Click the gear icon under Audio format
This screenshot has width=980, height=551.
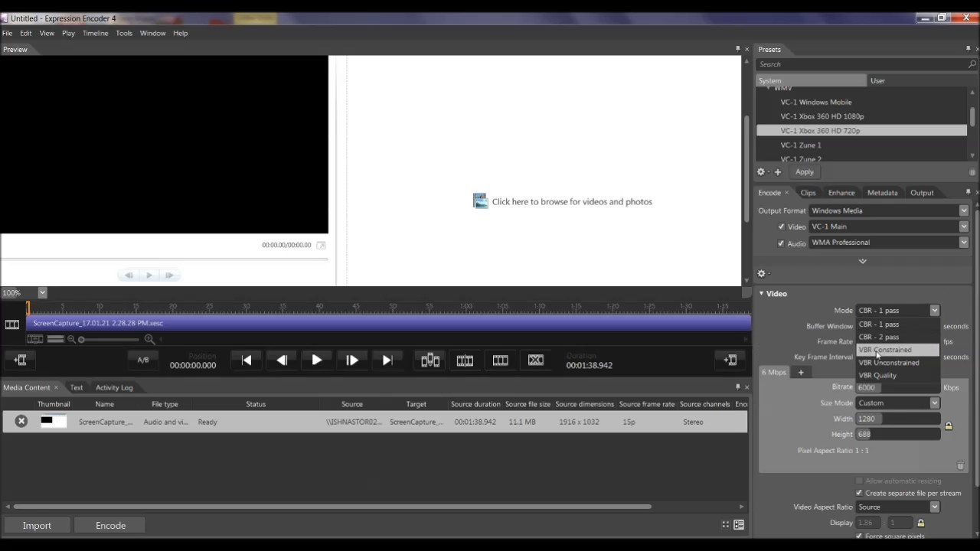point(762,273)
